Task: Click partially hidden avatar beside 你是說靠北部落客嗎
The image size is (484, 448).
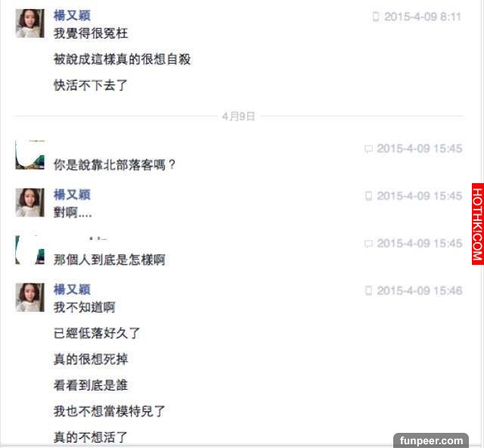Action: tap(30, 155)
